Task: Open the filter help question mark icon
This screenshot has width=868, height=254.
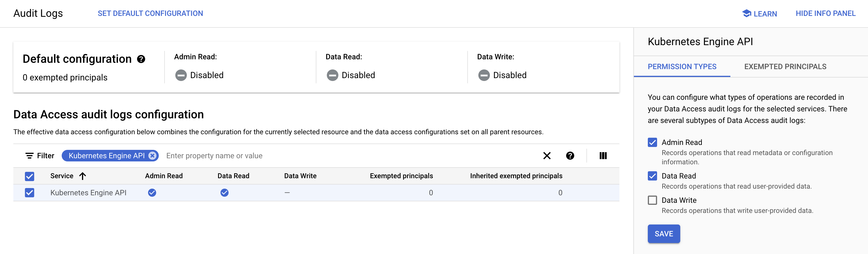Action: 570,155
